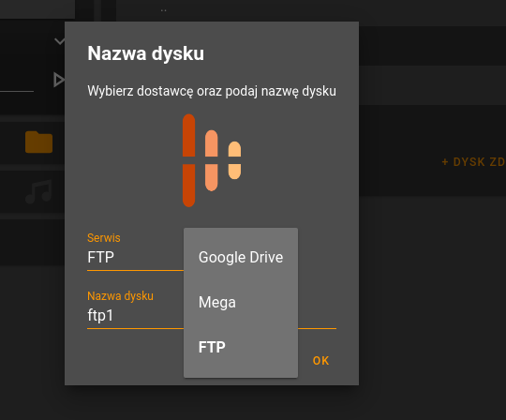Click the medium salmon logo bar
The width and height of the screenshot is (506, 420).
pos(212,160)
